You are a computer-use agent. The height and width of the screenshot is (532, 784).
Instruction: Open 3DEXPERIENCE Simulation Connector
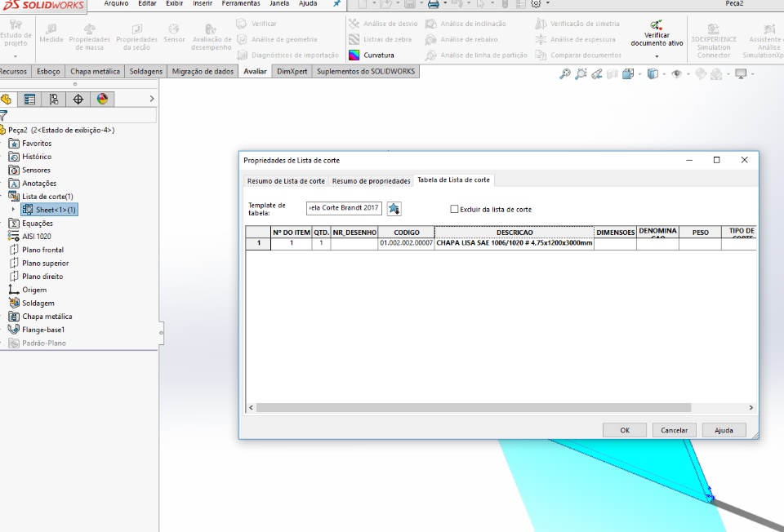[714, 39]
